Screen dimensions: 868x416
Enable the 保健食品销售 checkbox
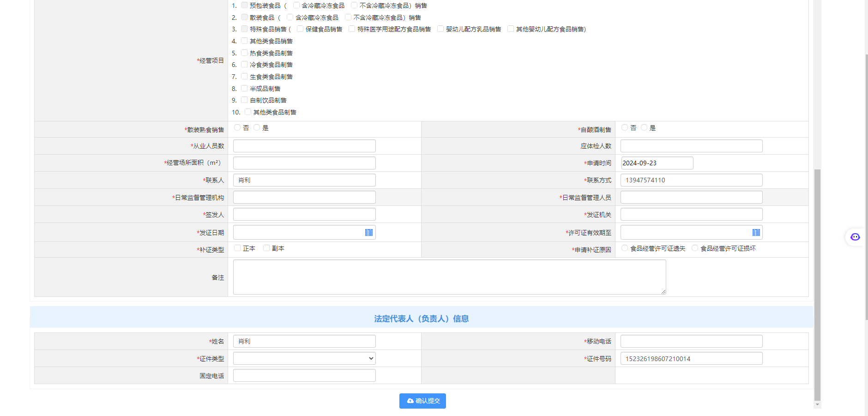300,29
